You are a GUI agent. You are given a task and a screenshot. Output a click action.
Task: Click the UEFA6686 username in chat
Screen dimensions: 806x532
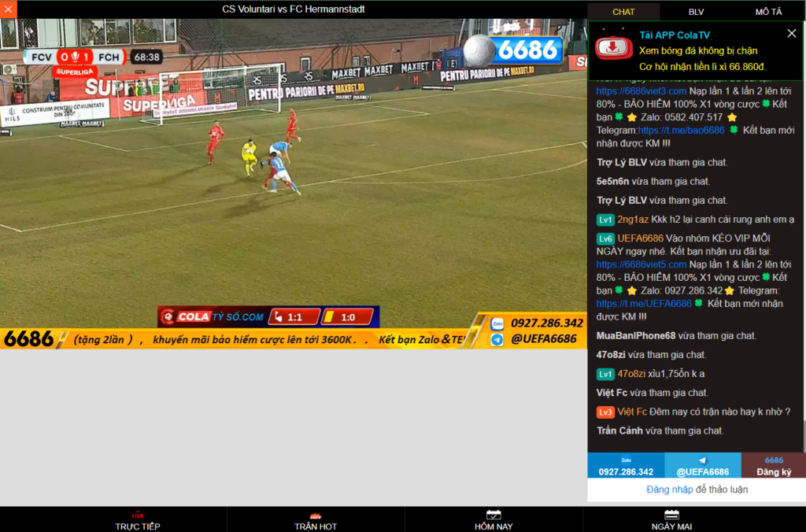tap(640, 238)
